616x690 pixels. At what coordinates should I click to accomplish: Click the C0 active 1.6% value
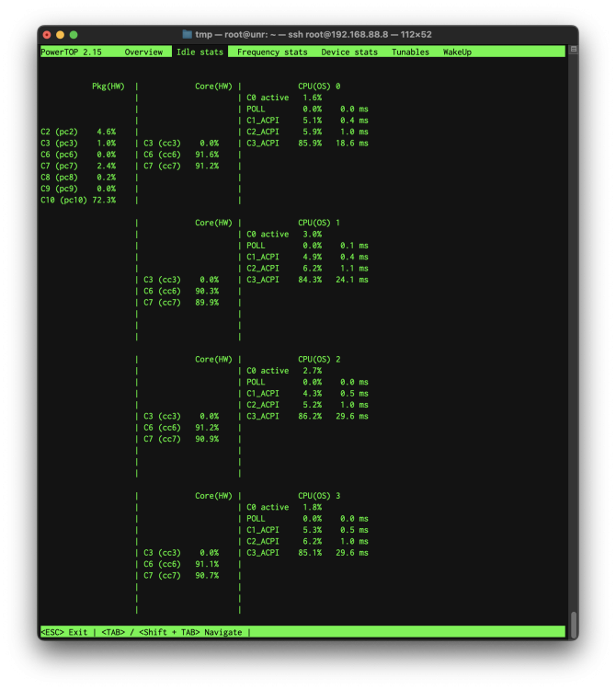[313, 98]
